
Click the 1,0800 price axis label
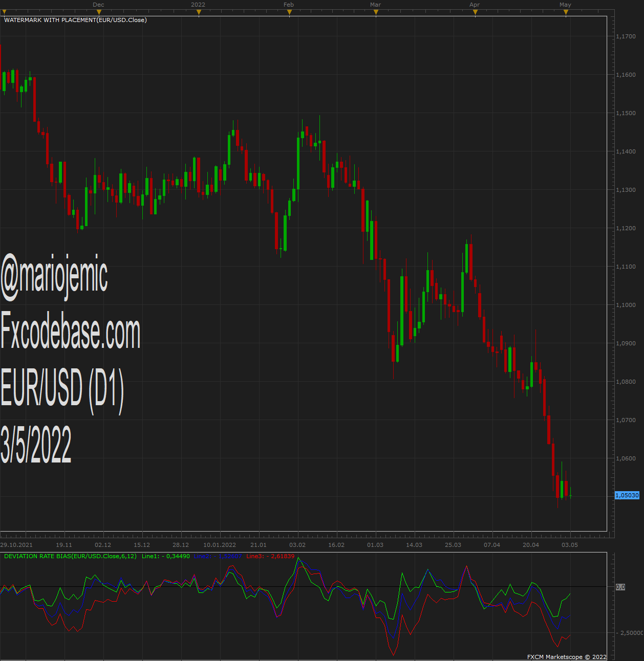pos(626,382)
